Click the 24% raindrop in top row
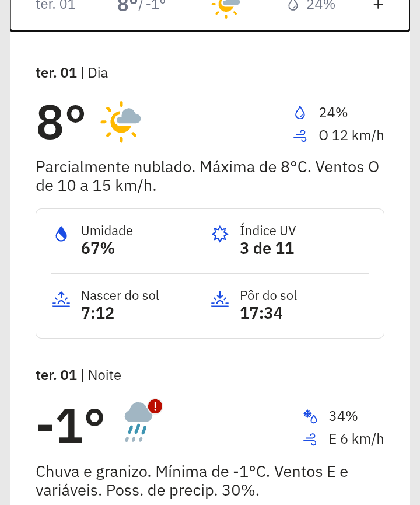Image resolution: width=420 pixels, height=505 pixels. click(293, 5)
